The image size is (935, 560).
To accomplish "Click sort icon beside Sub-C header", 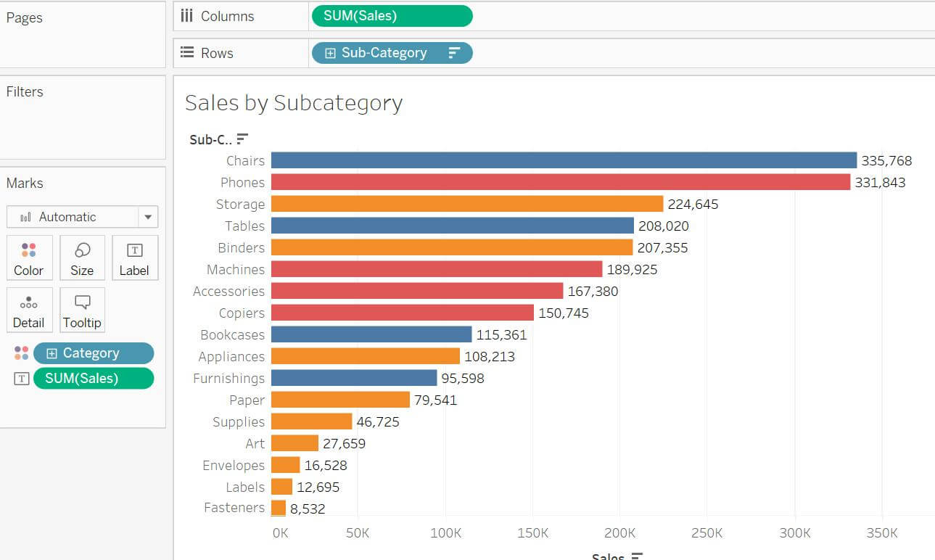I will click(242, 139).
